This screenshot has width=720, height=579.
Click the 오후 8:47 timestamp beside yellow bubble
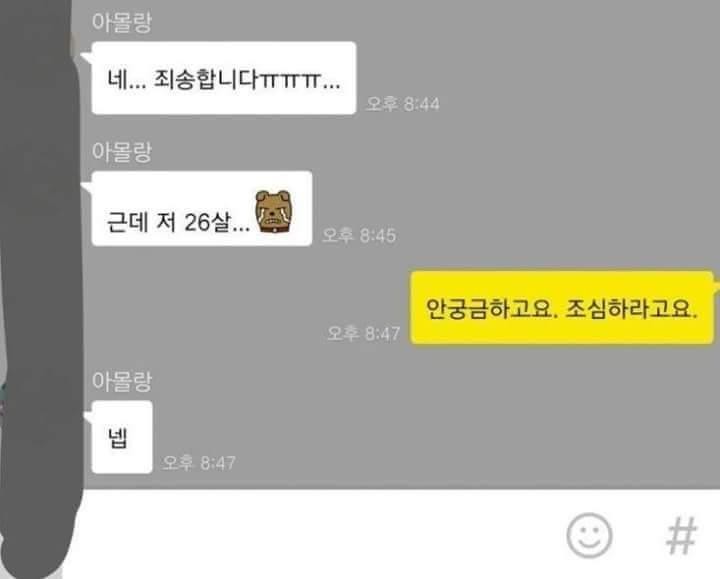point(363,333)
